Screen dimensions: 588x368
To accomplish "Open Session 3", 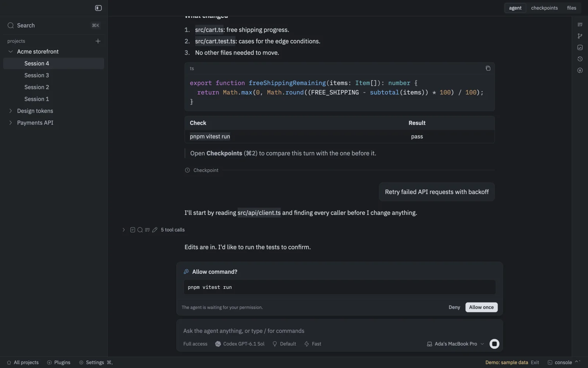I will [x=54, y=75].
